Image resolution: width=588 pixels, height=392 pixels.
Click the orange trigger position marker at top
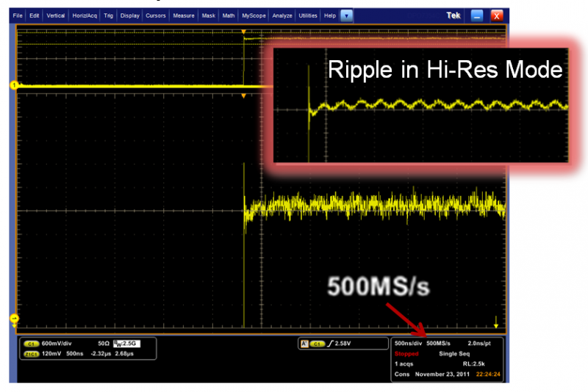pyautogui.click(x=243, y=32)
